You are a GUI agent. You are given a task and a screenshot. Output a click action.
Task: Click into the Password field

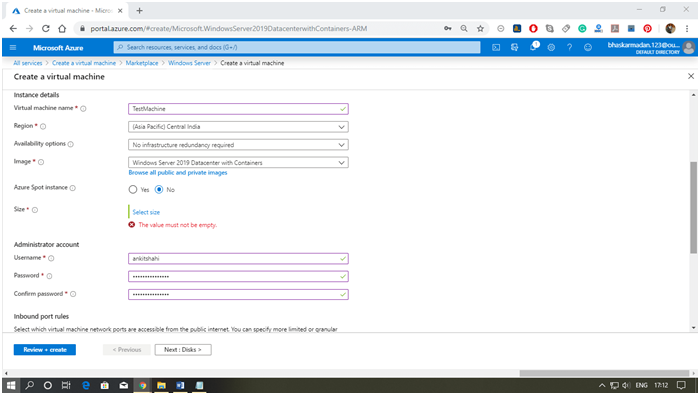tap(238, 276)
